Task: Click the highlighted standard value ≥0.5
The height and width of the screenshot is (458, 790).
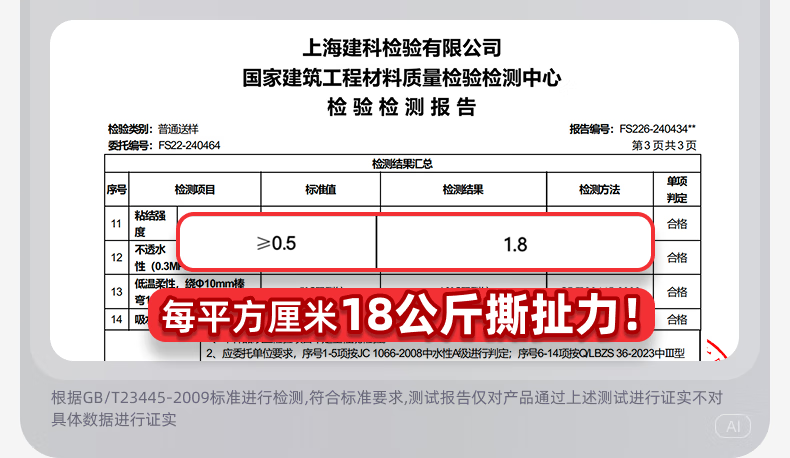Action: coord(276,243)
